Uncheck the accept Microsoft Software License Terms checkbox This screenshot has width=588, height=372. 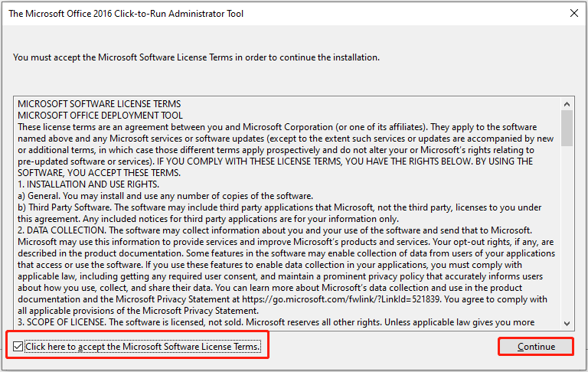click(x=18, y=347)
